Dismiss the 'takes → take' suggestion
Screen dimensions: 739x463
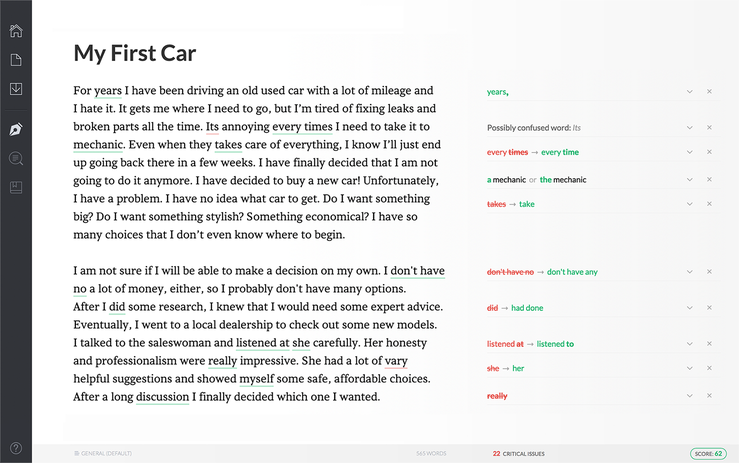[x=709, y=204]
